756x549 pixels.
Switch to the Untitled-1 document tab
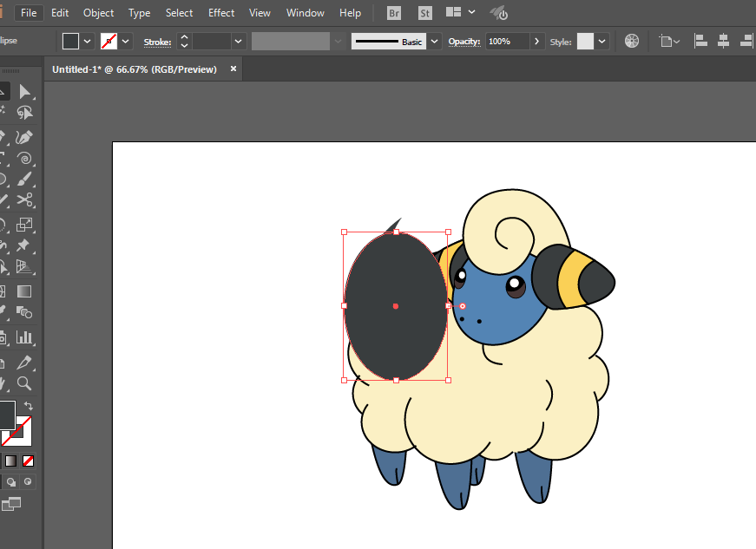click(x=135, y=69)
